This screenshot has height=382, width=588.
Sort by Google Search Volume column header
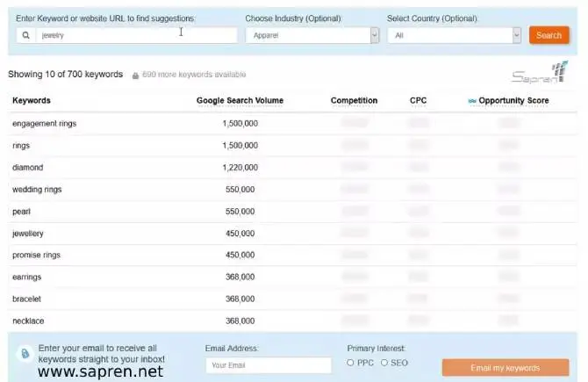(x=240, y=101)
